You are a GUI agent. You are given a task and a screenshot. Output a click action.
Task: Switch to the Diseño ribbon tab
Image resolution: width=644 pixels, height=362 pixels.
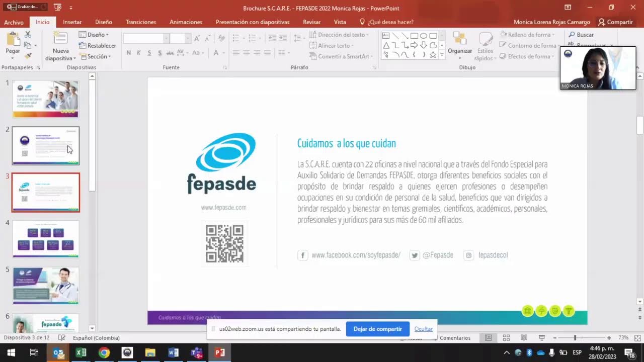(x=104, y=22)
